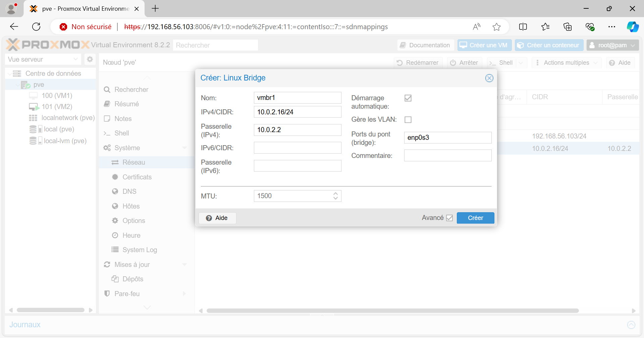Toggle the Avancé checkbox
The width and height of the screenshot is (644, 338).
[x=449, y=218]
